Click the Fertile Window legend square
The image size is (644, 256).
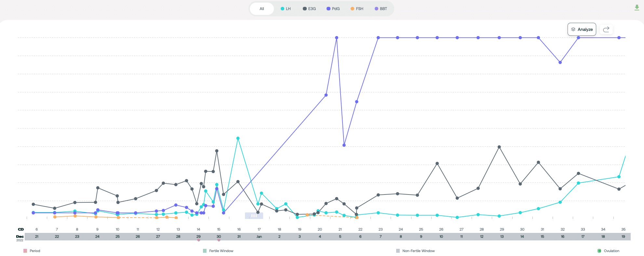coord(205,251)
